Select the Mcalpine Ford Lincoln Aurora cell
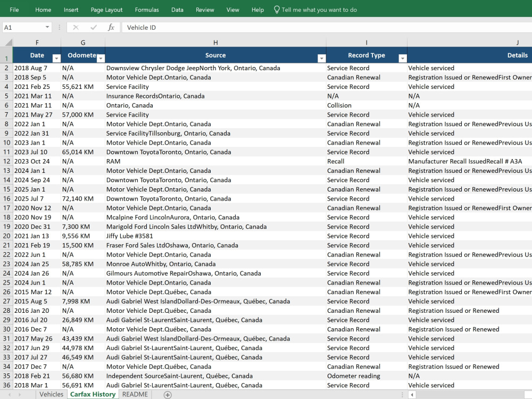The height and width of the screenshot is (399, 532). (x=215, y=217)
